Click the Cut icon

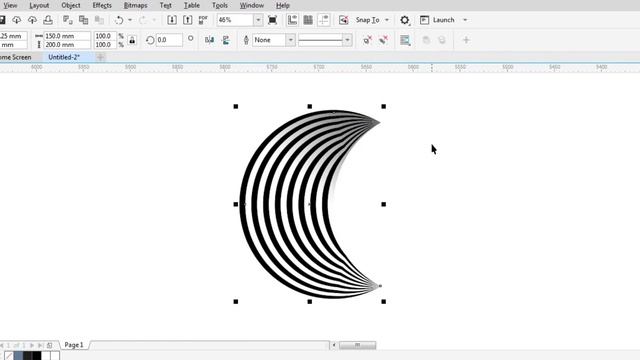point(68,20)
